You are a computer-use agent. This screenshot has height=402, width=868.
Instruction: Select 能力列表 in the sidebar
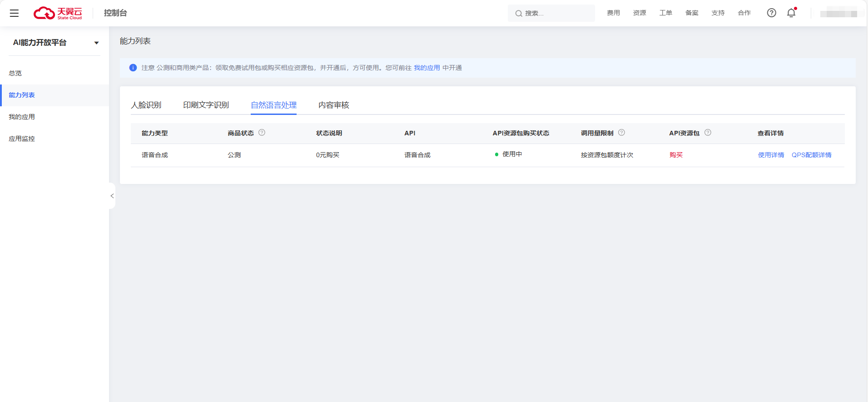55,95
